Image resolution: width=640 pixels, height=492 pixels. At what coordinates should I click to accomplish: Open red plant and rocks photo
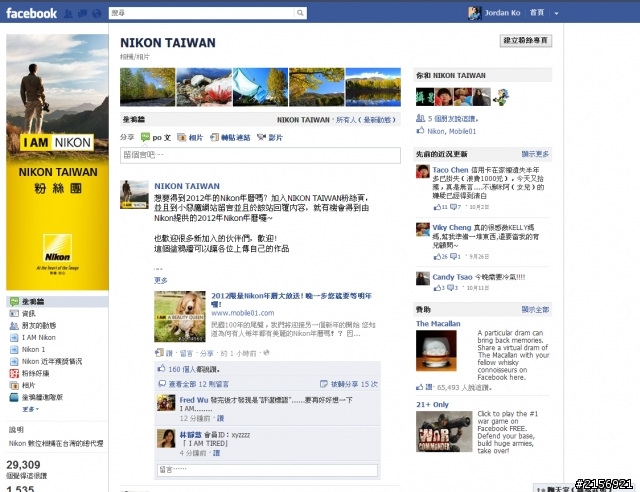click(204, 87)
